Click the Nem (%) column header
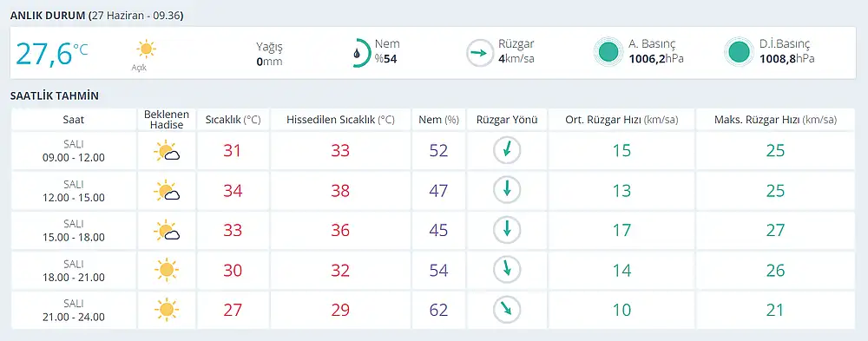The height and width of the screenshot is (341, 868). pyautogui.click(x=439, y=120)
